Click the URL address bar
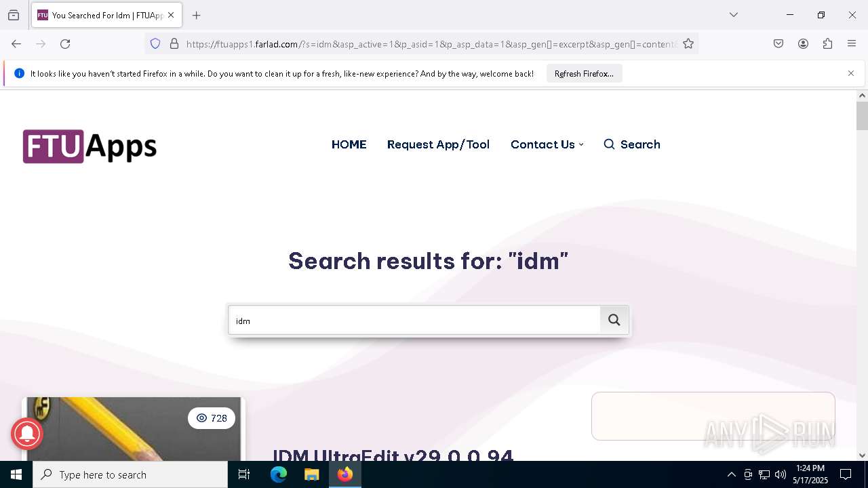 [431, 44]
